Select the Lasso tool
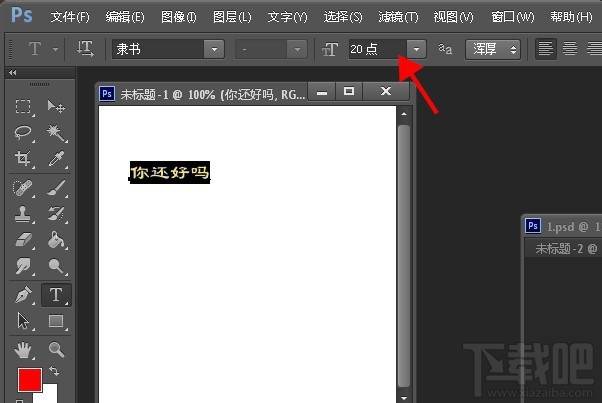This screenshot has height=403, width=602. [x=23, y=132]
